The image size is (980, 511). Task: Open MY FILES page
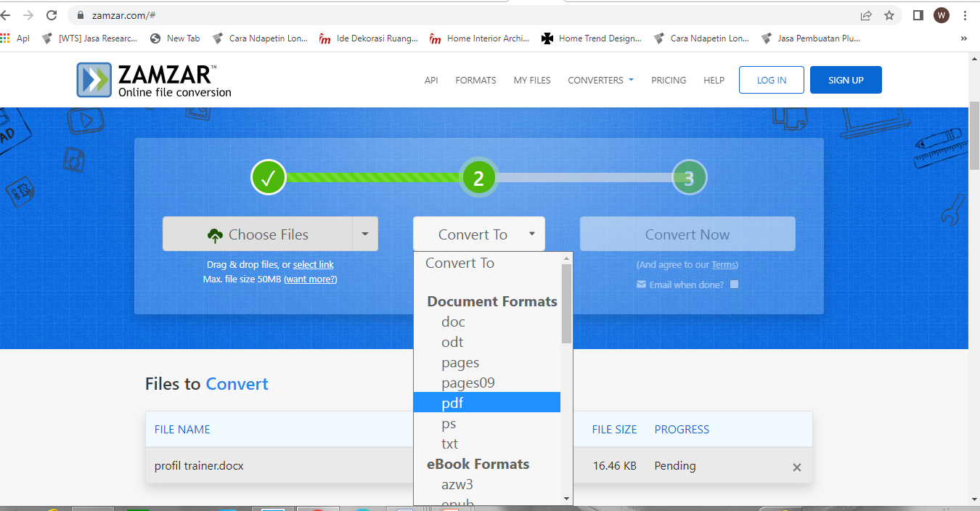532,80
